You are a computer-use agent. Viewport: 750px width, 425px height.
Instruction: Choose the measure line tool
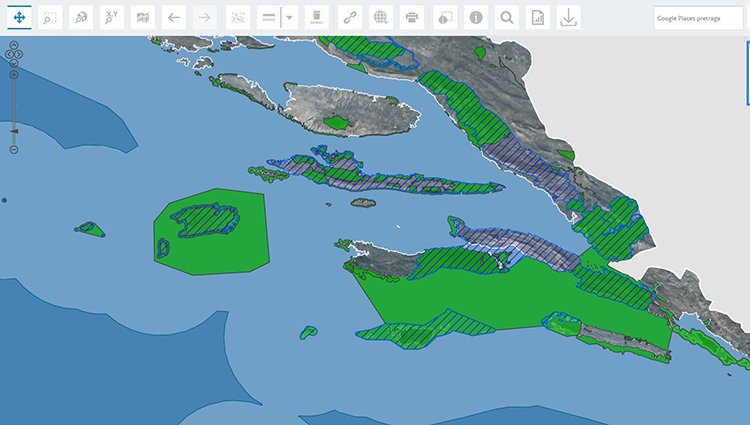click(269, 18)
